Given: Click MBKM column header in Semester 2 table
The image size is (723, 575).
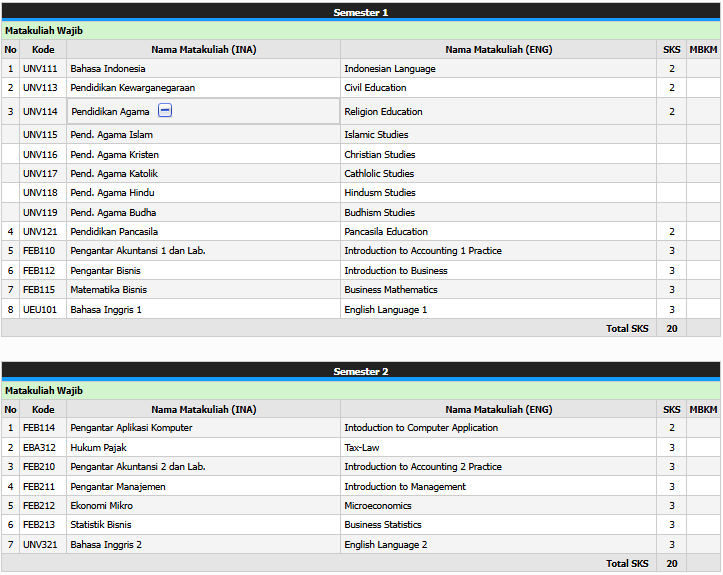Looking at the screenshot, I should pos(703,409).
